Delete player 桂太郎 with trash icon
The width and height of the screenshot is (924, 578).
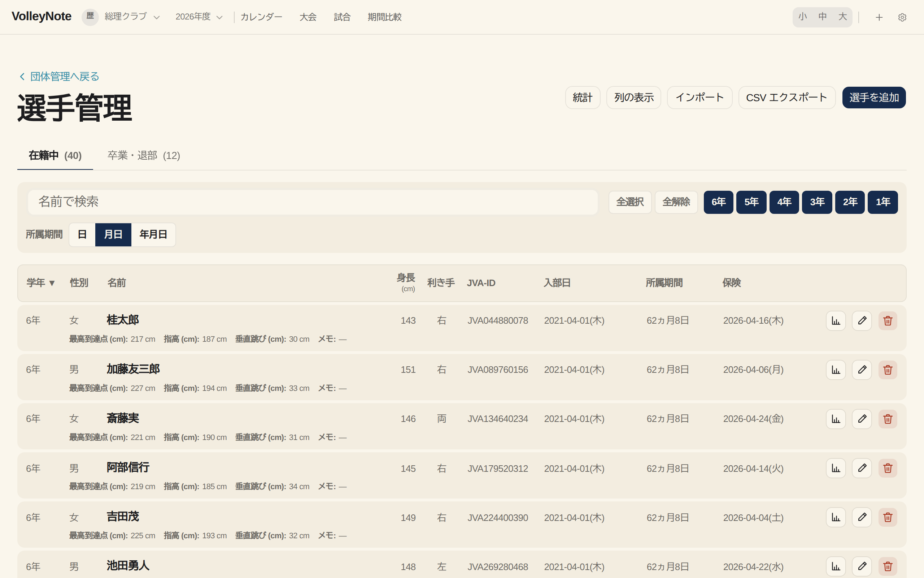click(888, 321)
